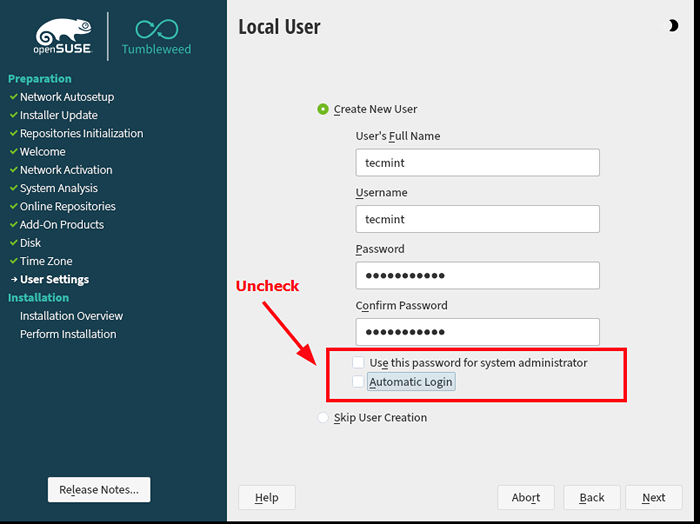Click Welcome step in sidebar
This screenshot has width=700, height=524.
coord(42,152)
